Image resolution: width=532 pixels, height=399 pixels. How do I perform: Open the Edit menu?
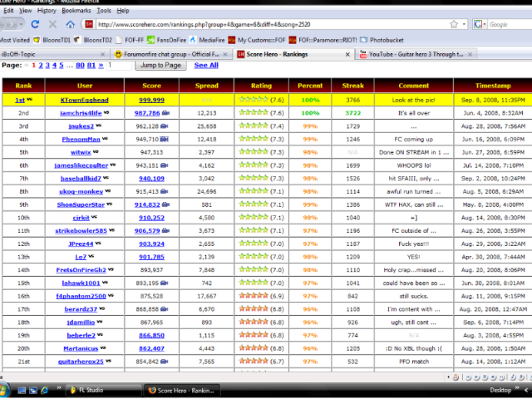tap(8, 11)
